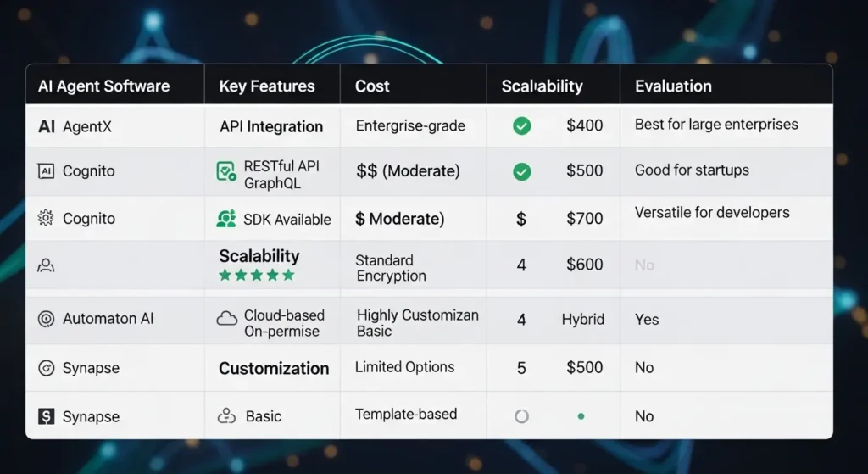Click the green people icon beside SDK Available
Screen dimensions: 868x474
click(226, 219)
